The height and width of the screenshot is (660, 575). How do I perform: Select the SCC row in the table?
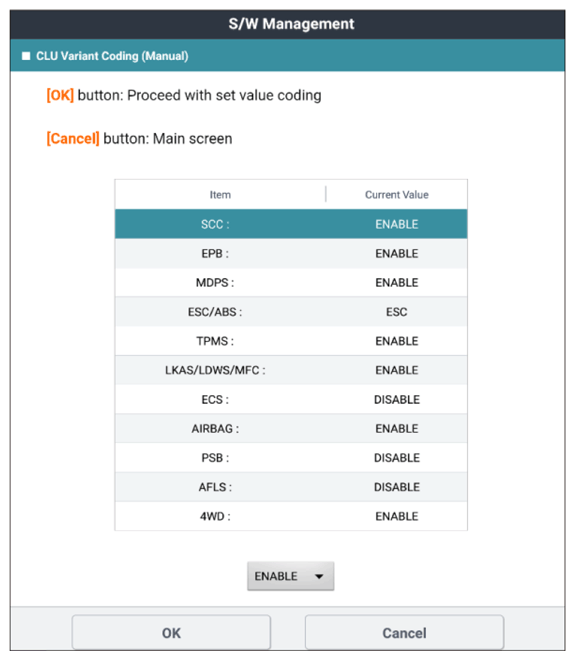pyautogui.click(x=291, y=224)
